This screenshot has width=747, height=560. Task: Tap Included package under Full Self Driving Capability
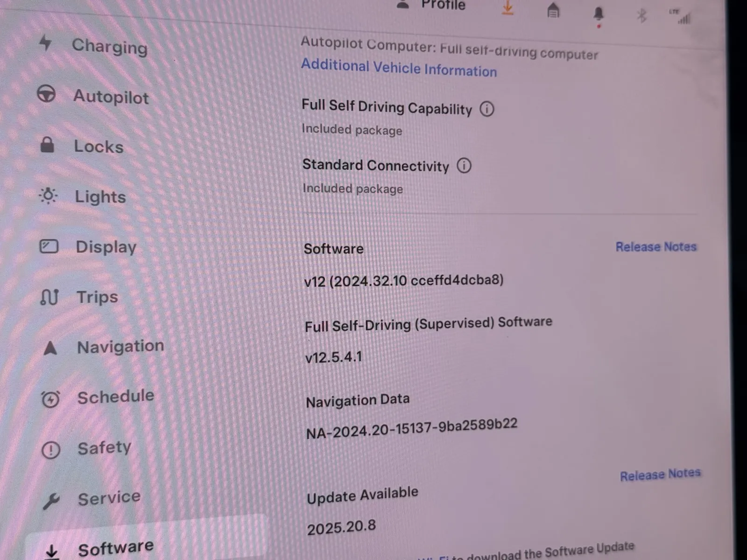pos(352,129)
